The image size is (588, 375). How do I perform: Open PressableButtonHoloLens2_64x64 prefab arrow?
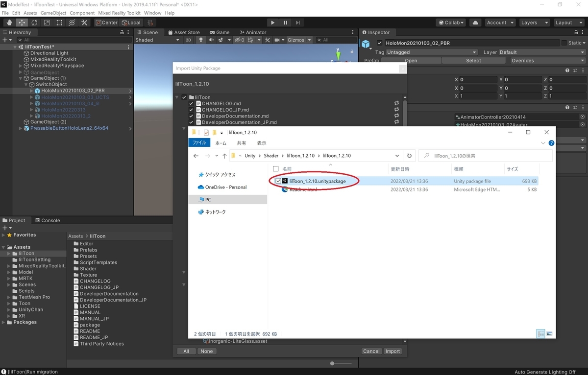click(130, 128)
